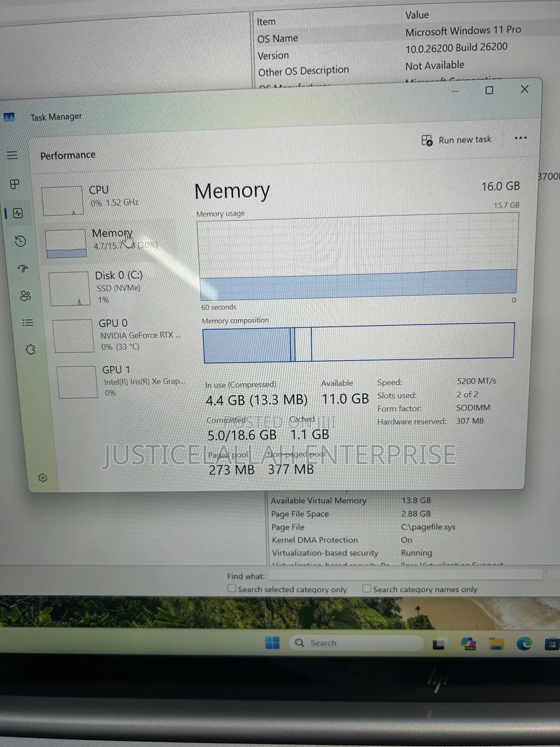Open the Users page icon
Screen dimensions: 560x747
coord(26,296)
